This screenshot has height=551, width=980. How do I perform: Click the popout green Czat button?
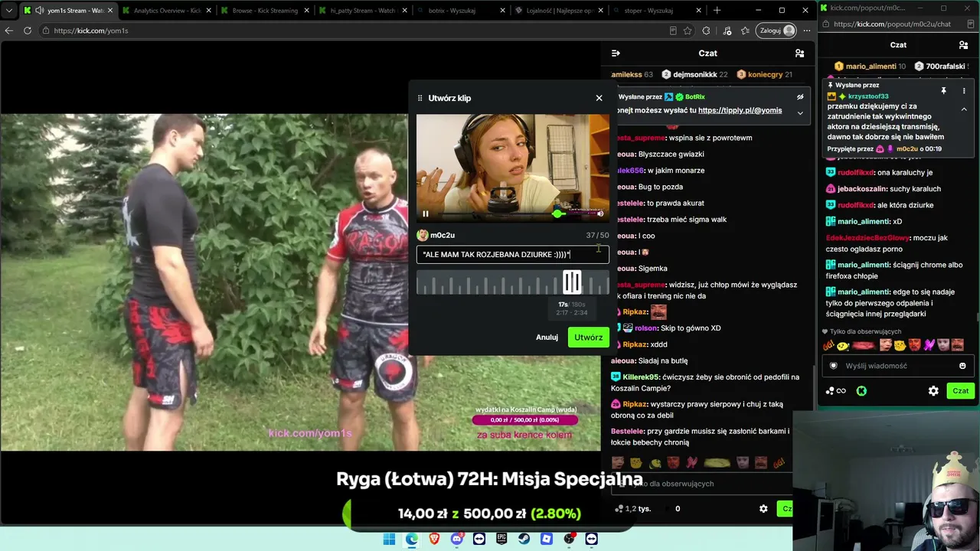(x=960, y=391)
